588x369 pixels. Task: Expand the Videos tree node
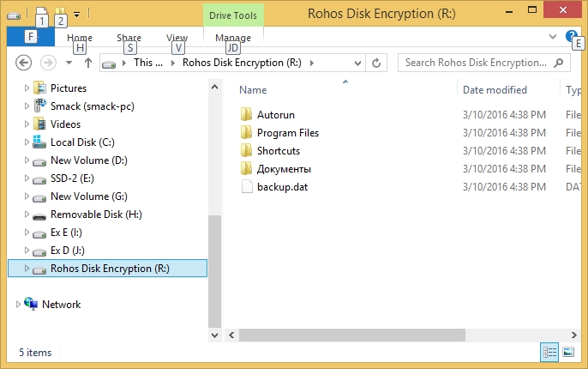point(27,124)
